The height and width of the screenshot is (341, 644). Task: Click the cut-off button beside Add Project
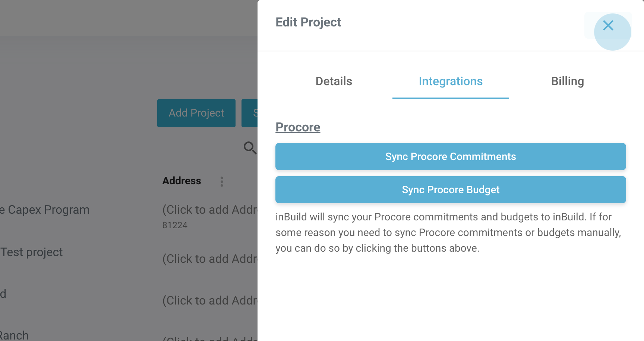click(250, 113)
